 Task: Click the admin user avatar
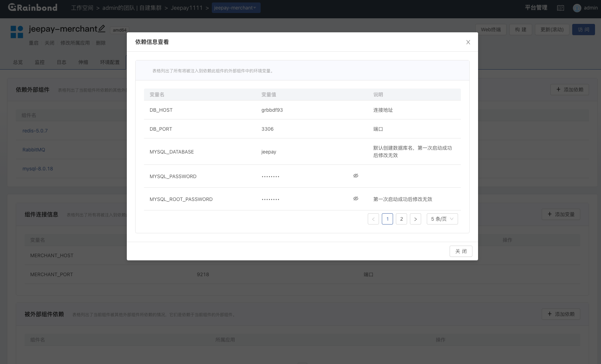(577, 8)
